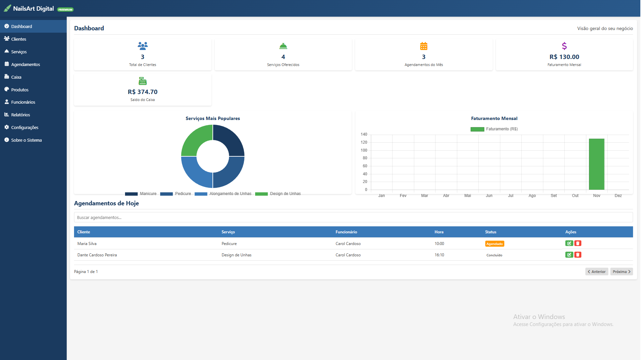
Task: Open Clientes in the sidebar
Action: pyautogui.click(x=19, y=39)
